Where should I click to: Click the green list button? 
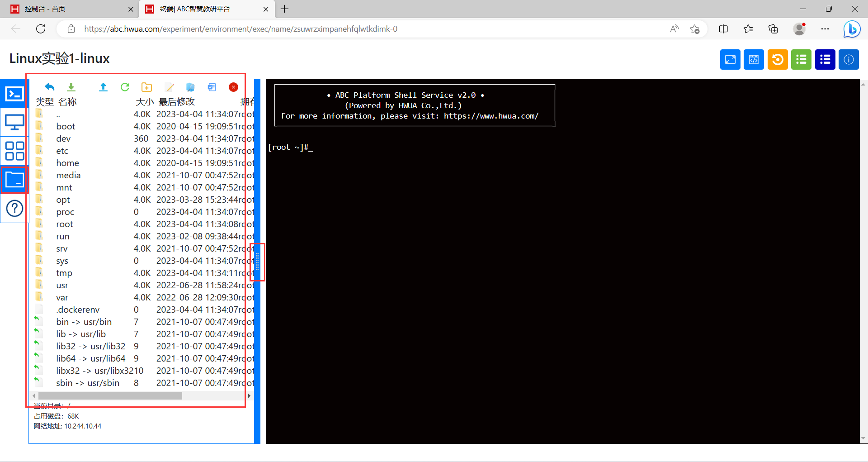[801, 59]
